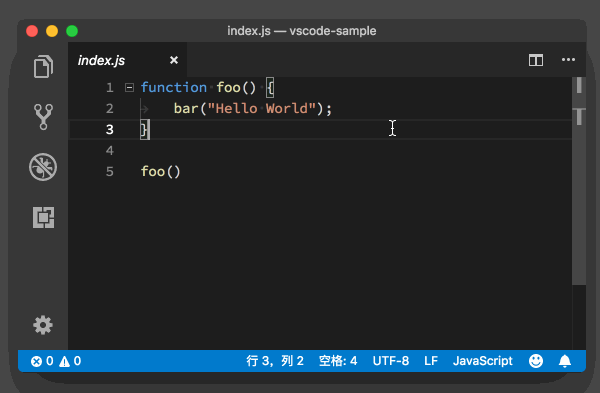Open the Manage gear menu
The height and width of the screenshot is (393, 600).
point(43,325)
